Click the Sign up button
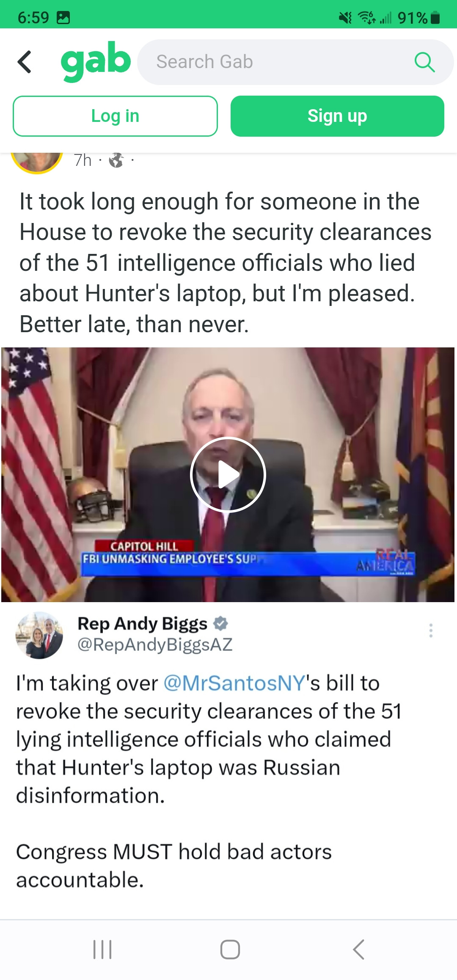Screen dimensions: 457x980 pyautogui.click(x=337, y=116)
